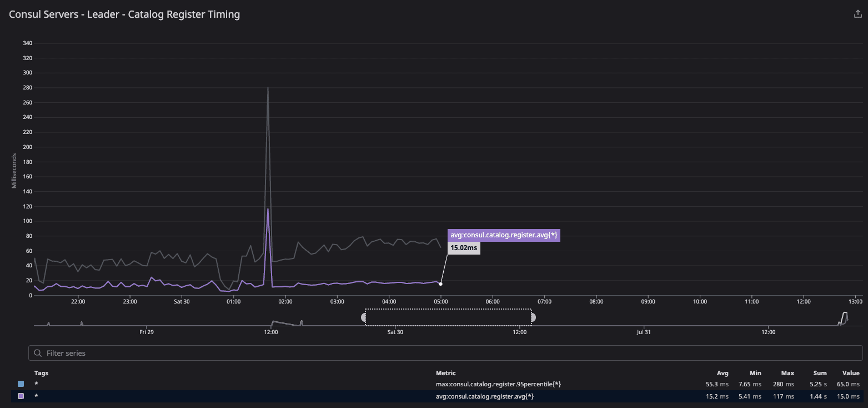Grab the left handle of time range selector
Image resolution: width=868 pixels, height=408 pixels.
click(x=364, y=317)
